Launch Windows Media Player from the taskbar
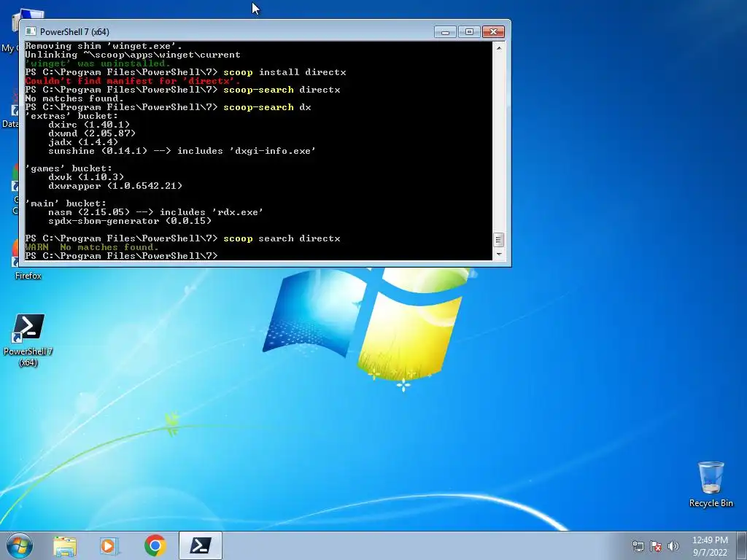The height and width of the screenshot is (560, 747). click(109, 545)
